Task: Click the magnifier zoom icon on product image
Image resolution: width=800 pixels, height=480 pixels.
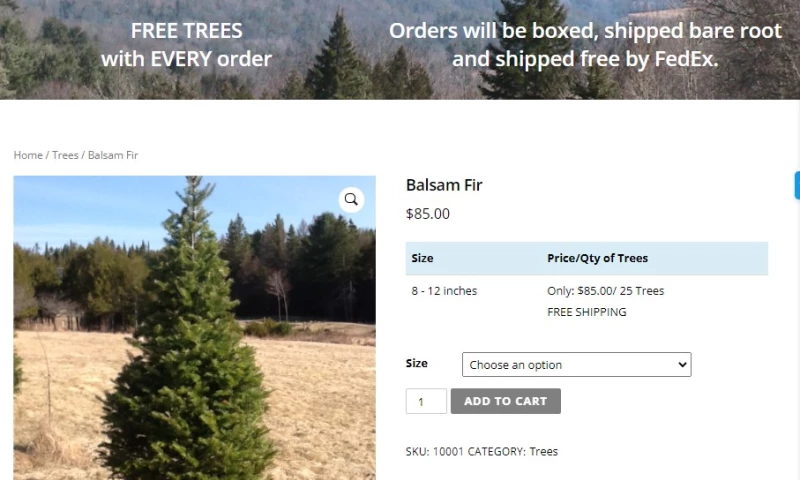Action: tap(351, 199)
